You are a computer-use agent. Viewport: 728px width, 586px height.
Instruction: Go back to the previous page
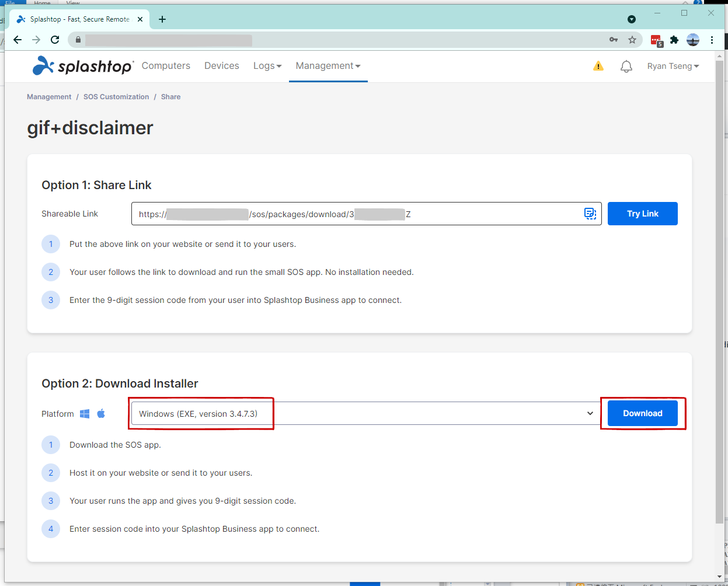pos(18,40)
